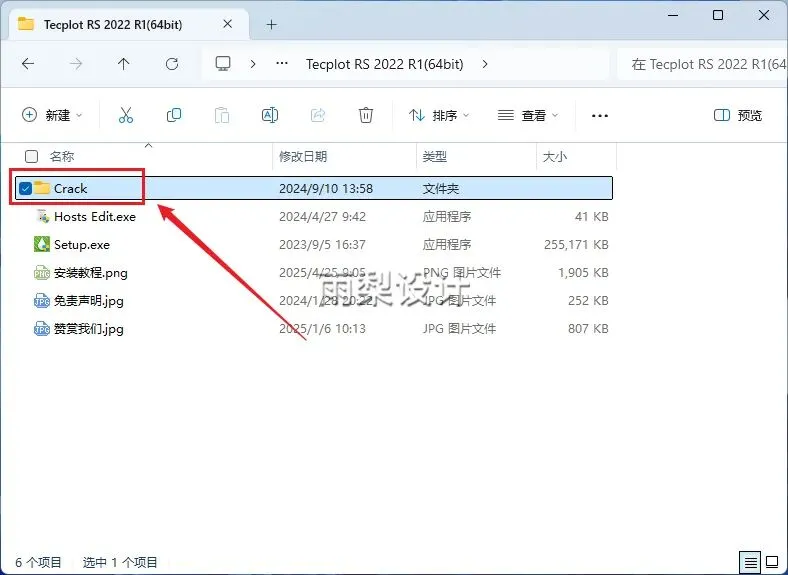Click Tecplot RS 2022 R1(64bit) breadcrumb
Image resolution: width=788 pixels, height=575 pixels.
click(384, 64)
